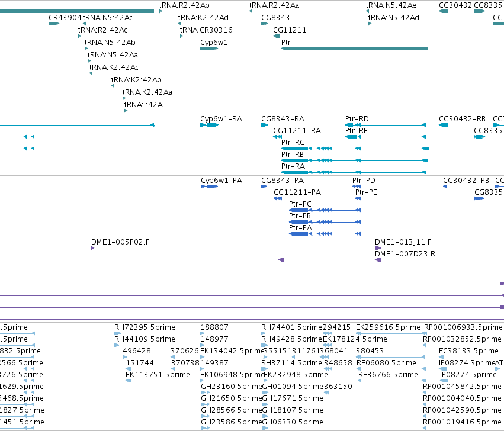This screenshot has height=431, width=504.
Task: Select Cyp6w1-PA protein label
Action: pos(221,181)
